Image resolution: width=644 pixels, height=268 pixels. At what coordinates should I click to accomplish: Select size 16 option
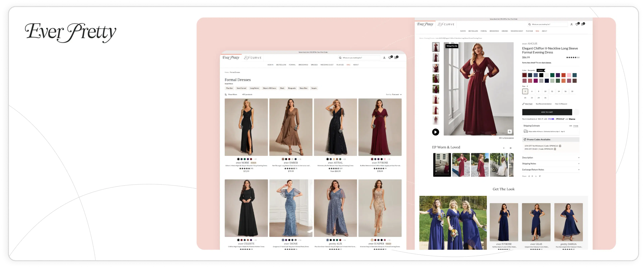[x=565, y=91]
